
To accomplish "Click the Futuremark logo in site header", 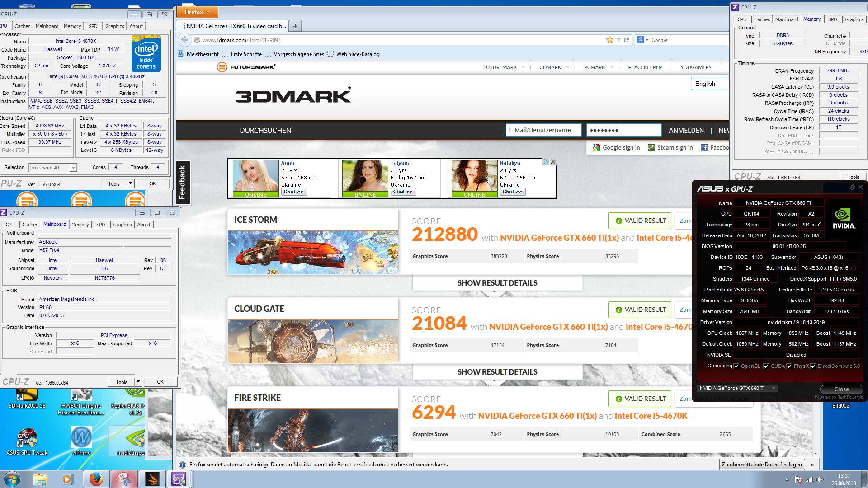I will [x=246, y=67].
